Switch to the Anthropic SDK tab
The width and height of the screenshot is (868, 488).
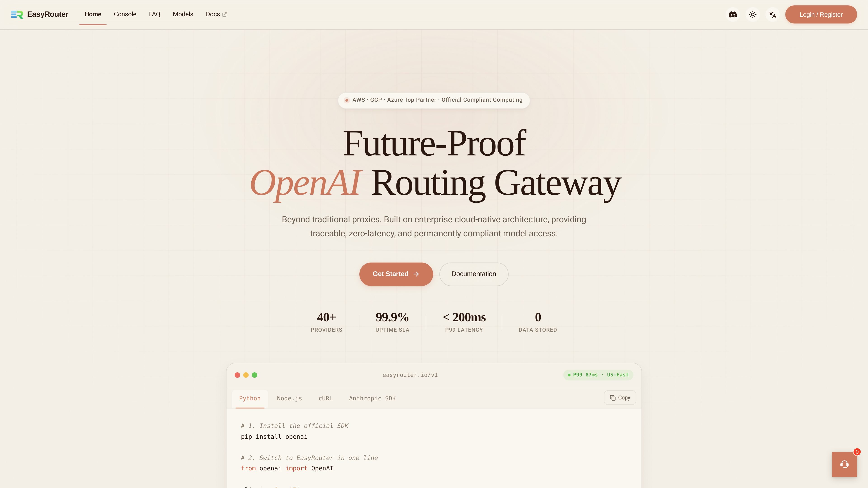372,398
